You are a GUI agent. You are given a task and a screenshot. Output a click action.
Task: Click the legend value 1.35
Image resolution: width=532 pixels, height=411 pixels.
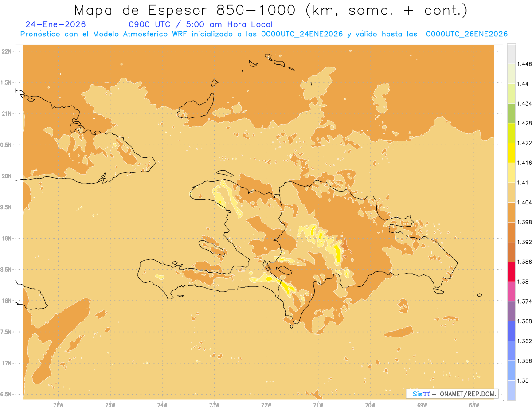click(x=523, y=381)
